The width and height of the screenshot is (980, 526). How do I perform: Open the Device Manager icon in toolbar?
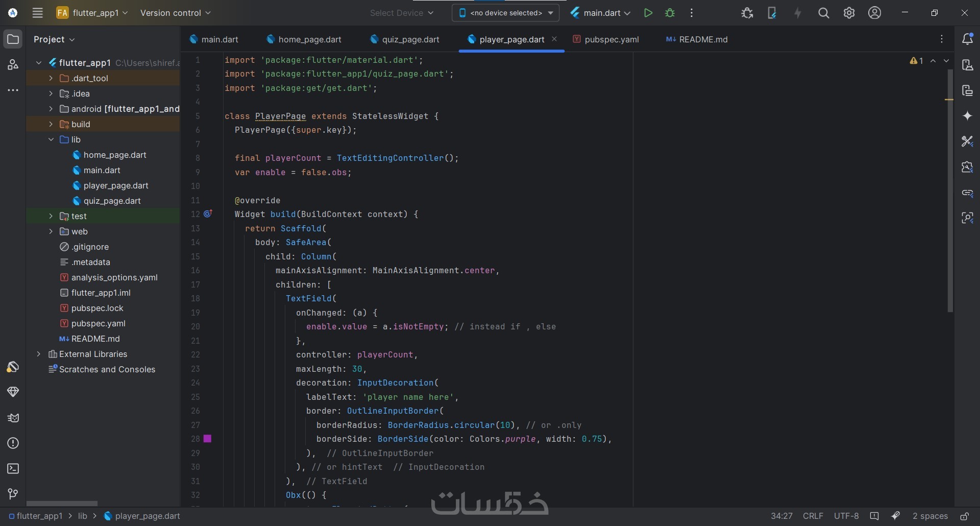(x=772, y=13)
